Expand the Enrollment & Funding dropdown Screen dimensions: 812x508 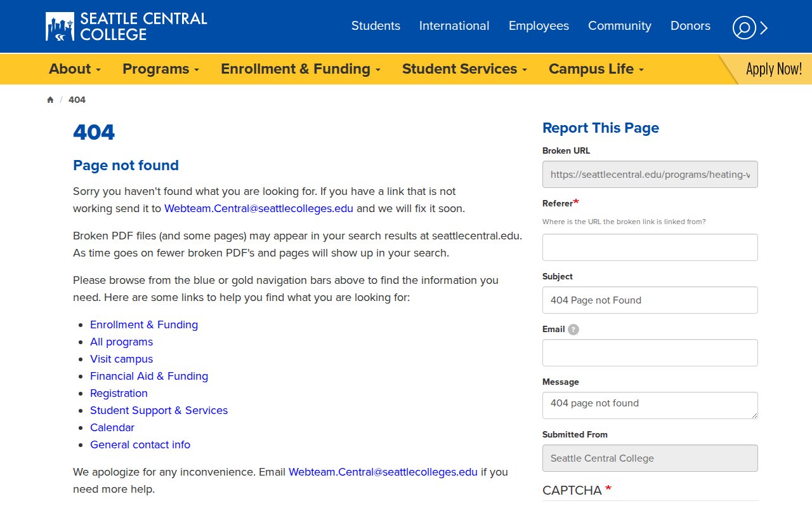(x=296, y=69)
